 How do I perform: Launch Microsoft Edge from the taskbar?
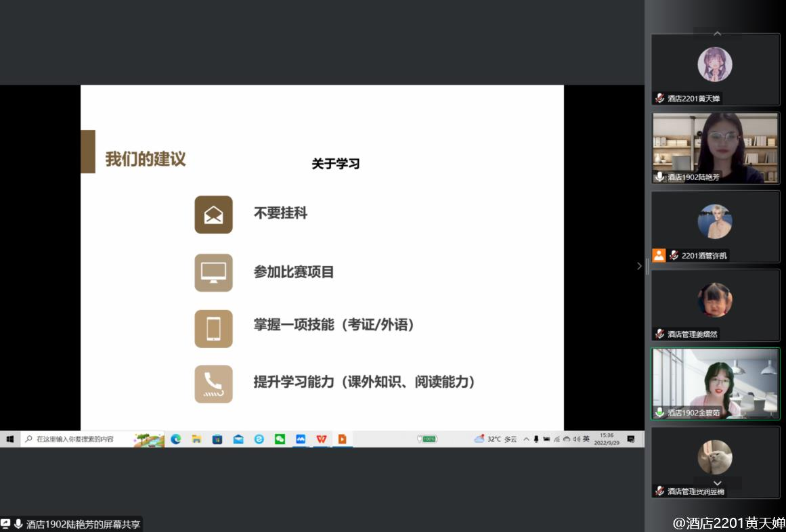(175, 439)
